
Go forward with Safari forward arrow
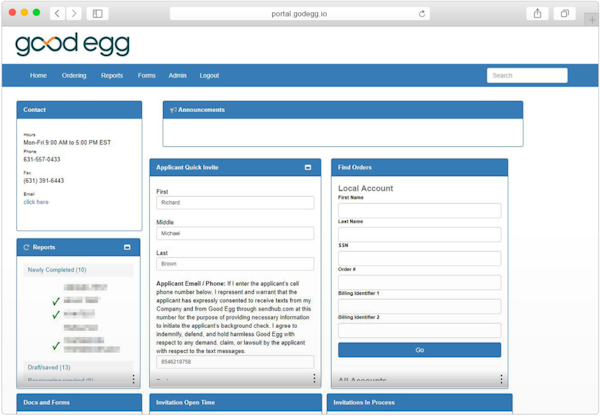pyautogui.click(x=74, y=13)
